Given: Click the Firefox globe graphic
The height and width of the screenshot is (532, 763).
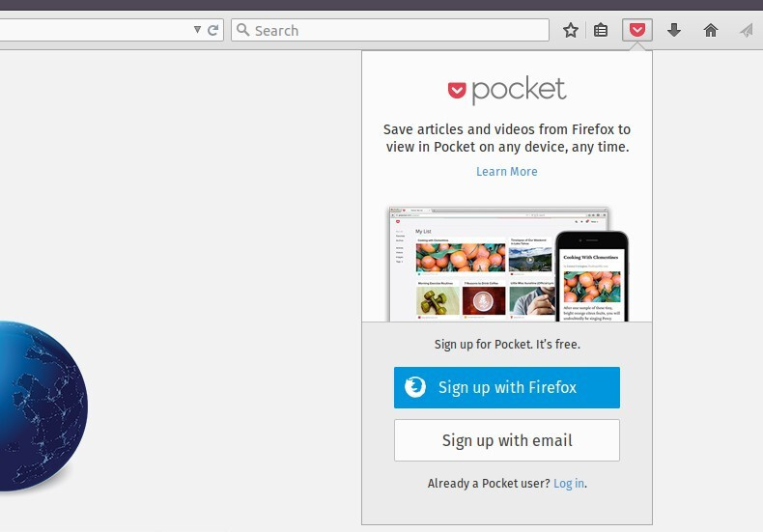Looking at the screenshot, I should coord(42,406).
